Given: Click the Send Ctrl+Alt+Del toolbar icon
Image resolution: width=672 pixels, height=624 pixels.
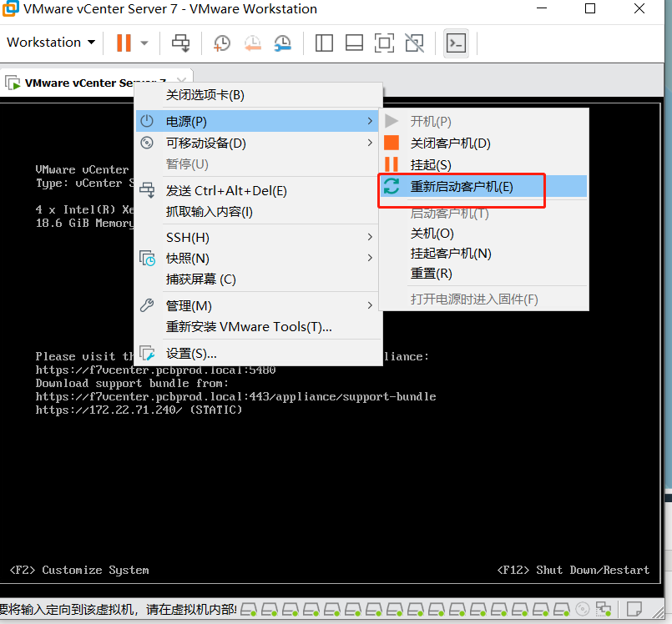Looking at the screenshot, I should tap(180, 43).
